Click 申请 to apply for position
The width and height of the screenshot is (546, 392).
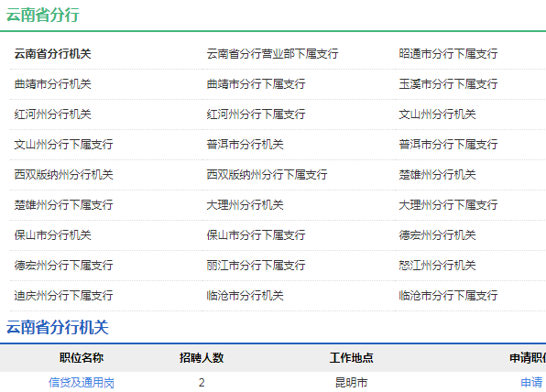(x=531, y=383)
